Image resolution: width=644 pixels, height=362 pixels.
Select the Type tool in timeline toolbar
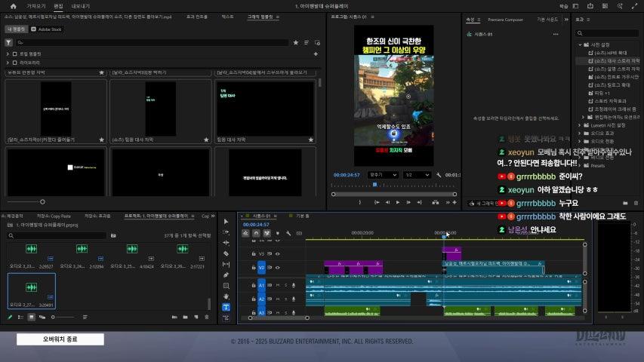click(226, 307)
